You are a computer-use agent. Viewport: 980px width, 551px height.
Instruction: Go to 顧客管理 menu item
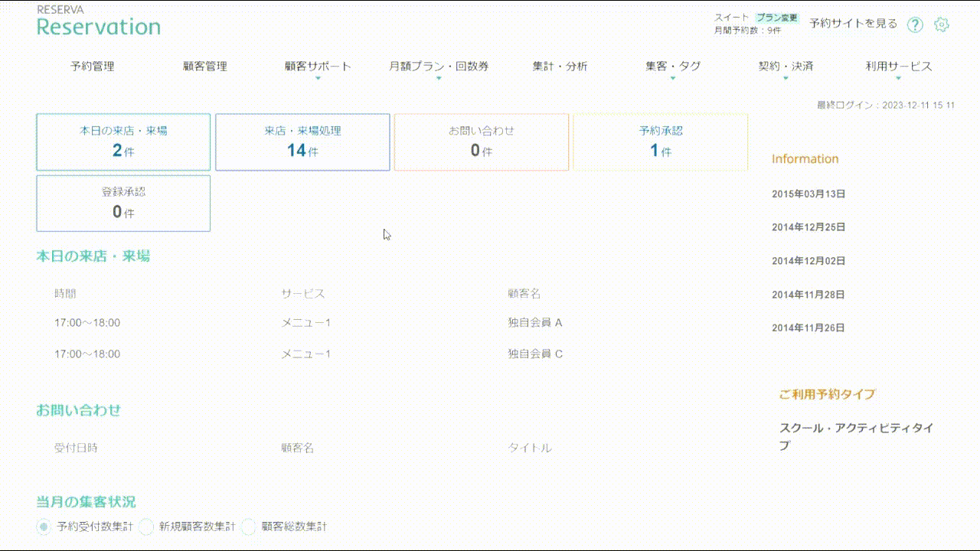pyautogui.click(x=205, y=67)
